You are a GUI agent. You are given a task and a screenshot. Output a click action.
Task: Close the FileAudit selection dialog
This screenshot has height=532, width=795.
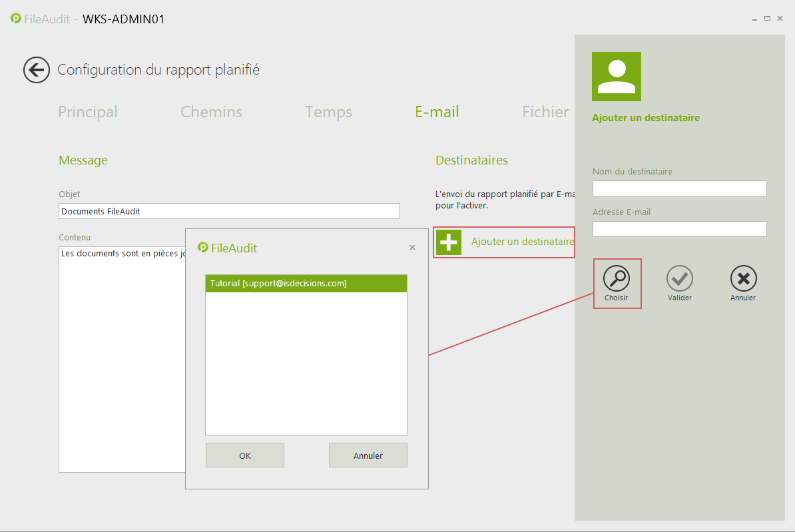click(412, 248)
